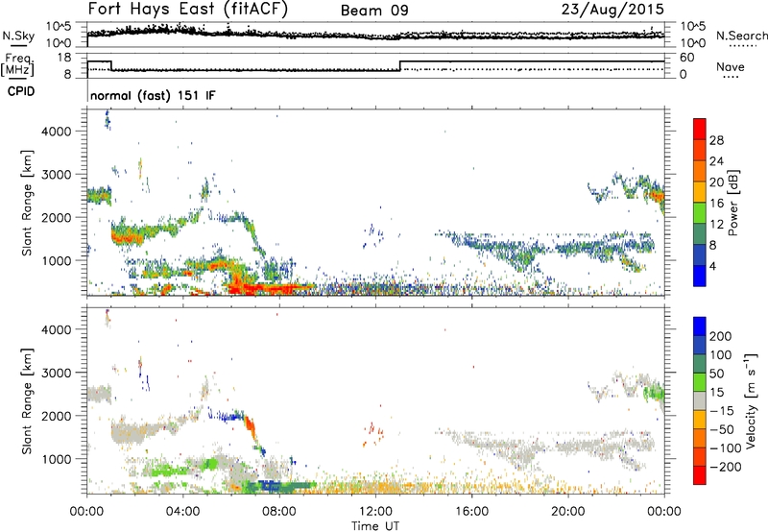Click the 'Power [dB]' colorbar label
The height and width of the screenshot is (532, 768).
point(732,203)
